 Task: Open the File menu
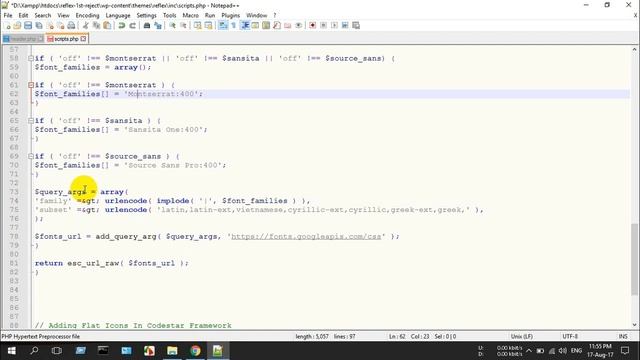click(8, 15)
